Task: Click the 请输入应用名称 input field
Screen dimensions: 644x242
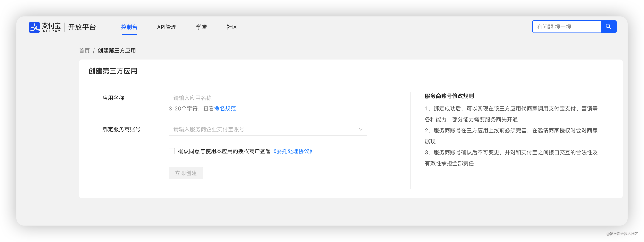Action: coord(268,98)
